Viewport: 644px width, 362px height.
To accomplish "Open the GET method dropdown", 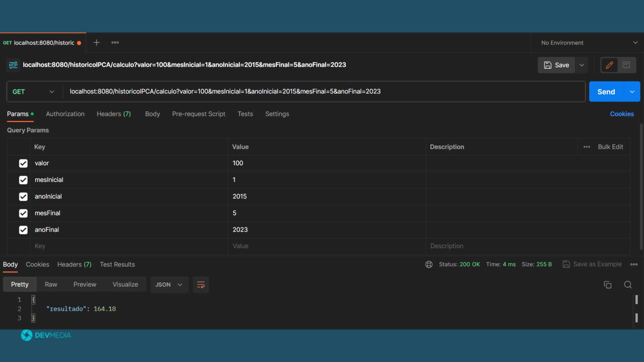I will [x=33, y=92].
